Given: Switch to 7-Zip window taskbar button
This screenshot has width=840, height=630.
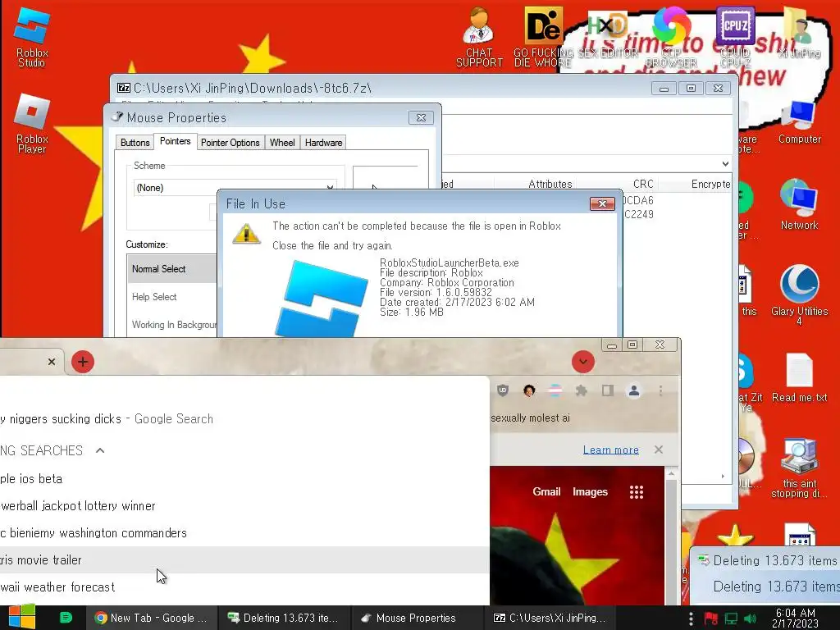Looking at the screenshot, I should point(550,618).
